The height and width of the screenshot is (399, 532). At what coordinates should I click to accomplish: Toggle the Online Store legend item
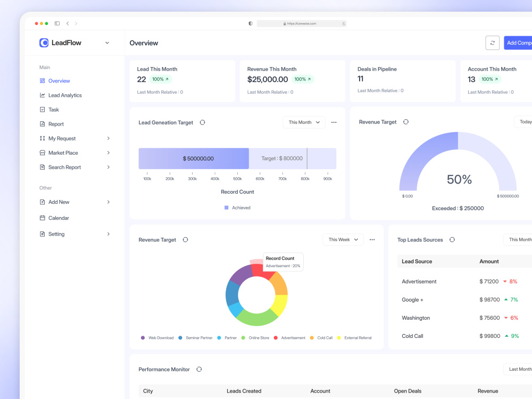[x=255, y=338]
